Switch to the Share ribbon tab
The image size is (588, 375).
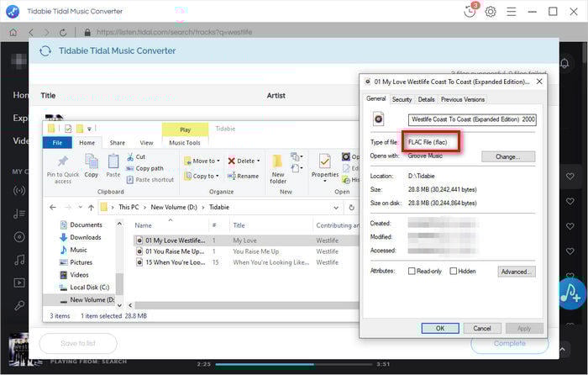tap(117, 143)
